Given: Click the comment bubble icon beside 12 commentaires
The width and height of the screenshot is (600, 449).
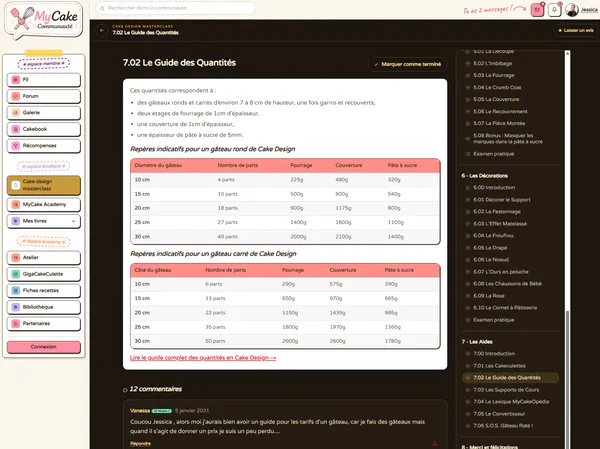Looking at the screenshot, I should point(125,390).
